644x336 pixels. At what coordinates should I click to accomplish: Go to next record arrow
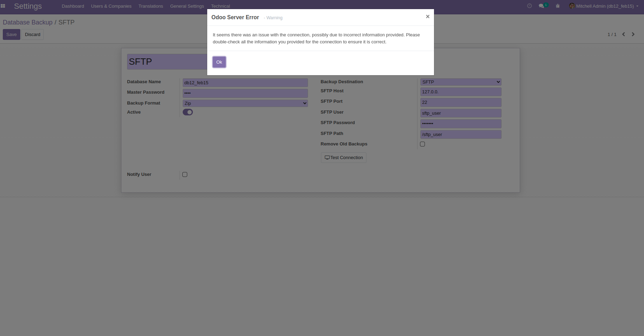point(633,34)
